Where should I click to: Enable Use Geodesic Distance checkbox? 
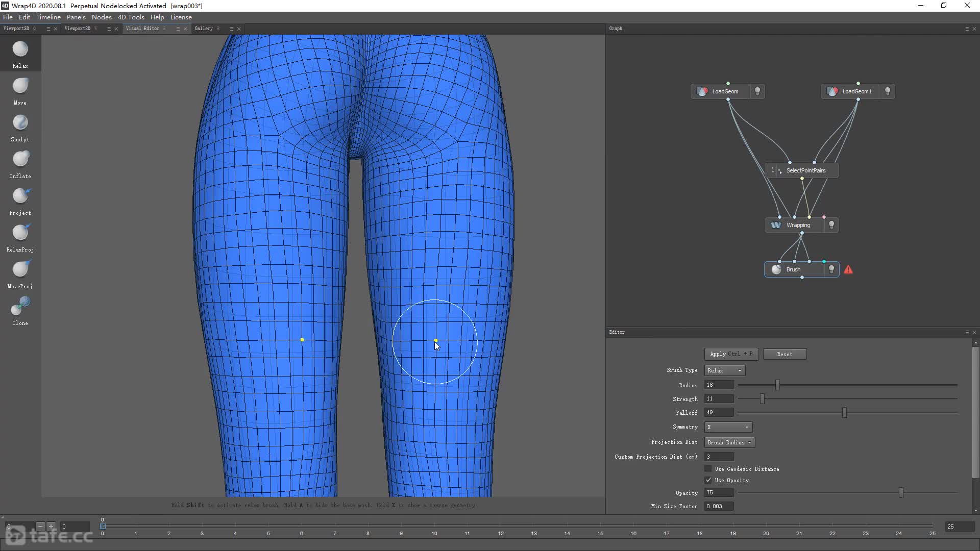point(708,469)
